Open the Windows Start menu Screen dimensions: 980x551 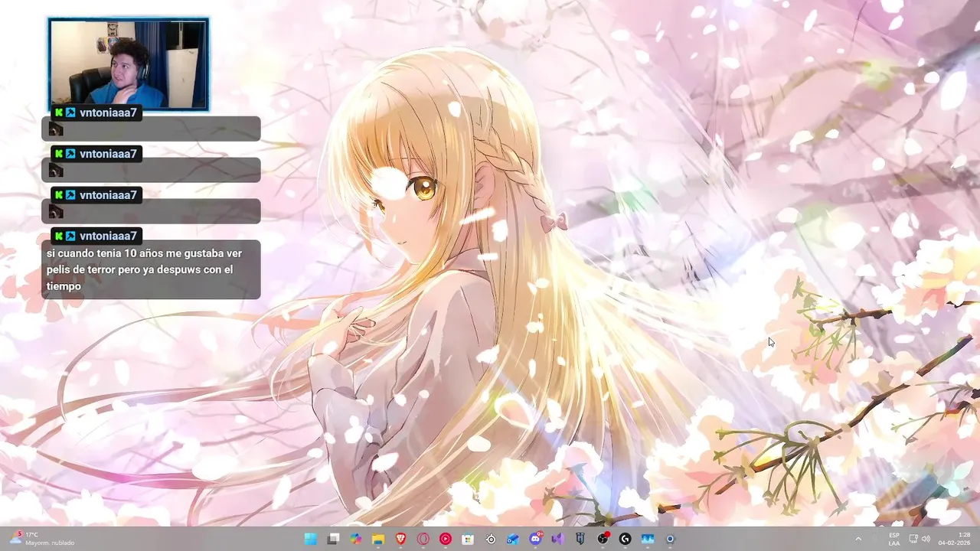click(310, 539)
